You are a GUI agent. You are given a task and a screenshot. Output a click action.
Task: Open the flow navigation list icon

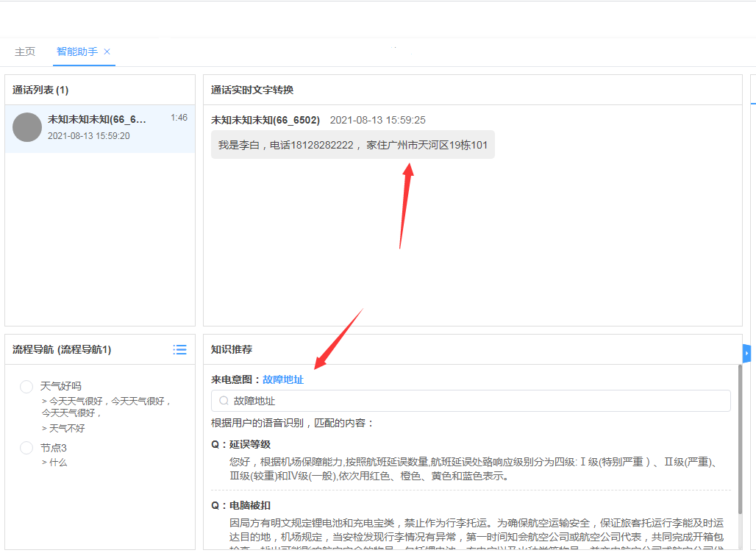pos(179,349)
